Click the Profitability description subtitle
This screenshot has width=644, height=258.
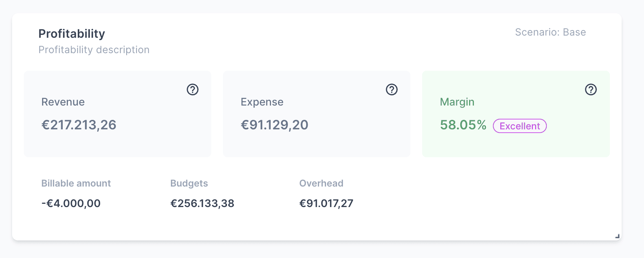94,50
